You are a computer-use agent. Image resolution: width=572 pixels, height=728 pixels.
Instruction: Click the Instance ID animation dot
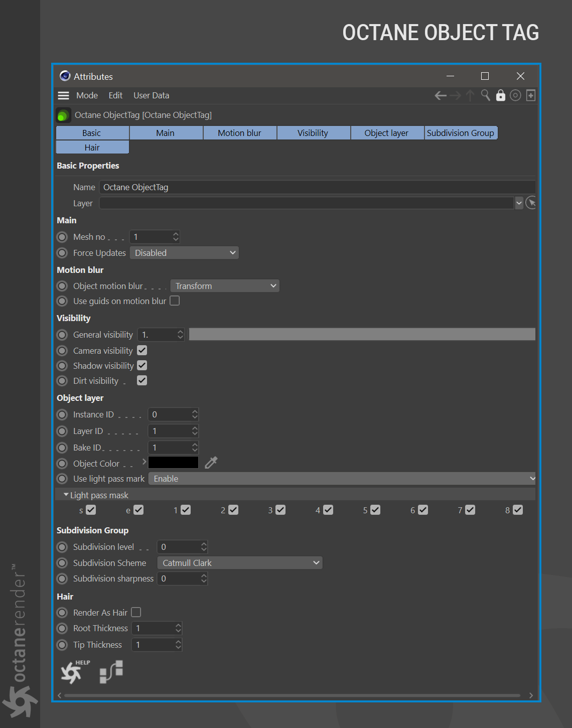[62, 414]
